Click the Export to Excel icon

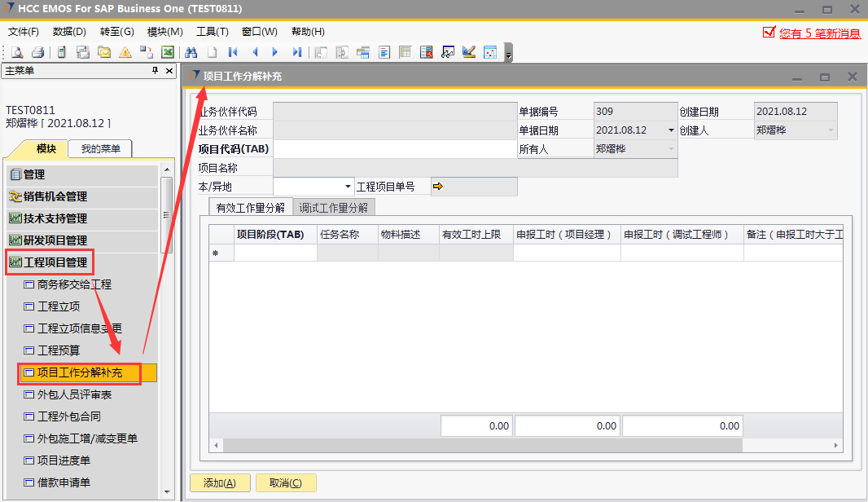(x=167, y=52)
